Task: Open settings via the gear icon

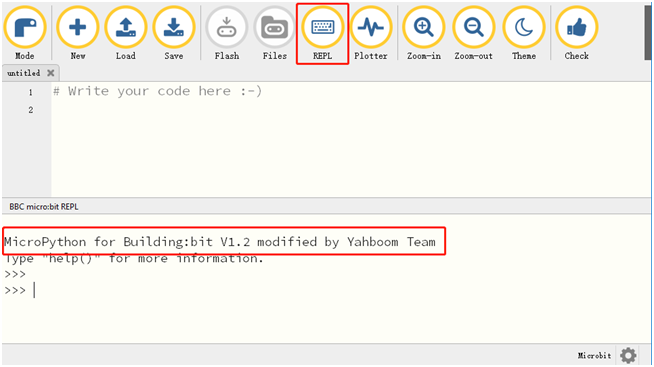Action: [628, 355]
